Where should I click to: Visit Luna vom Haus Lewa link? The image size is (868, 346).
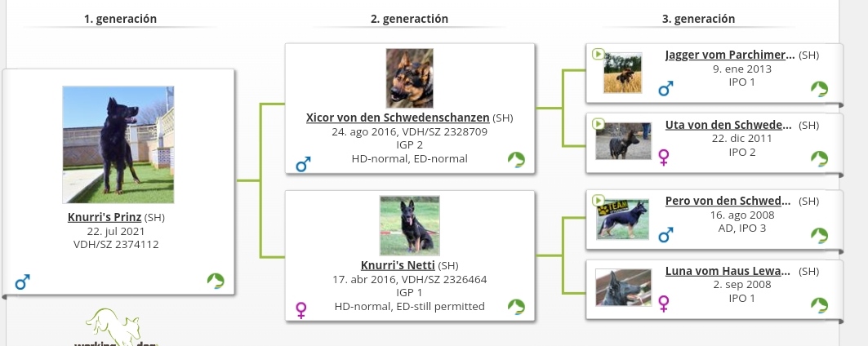(x=728, y=271)
